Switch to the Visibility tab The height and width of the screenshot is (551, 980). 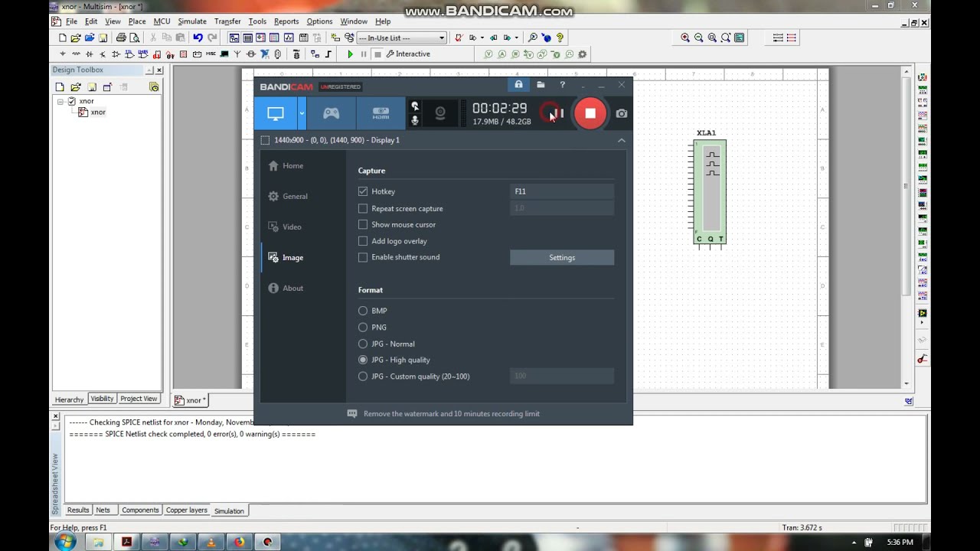[x=102, y=399]
